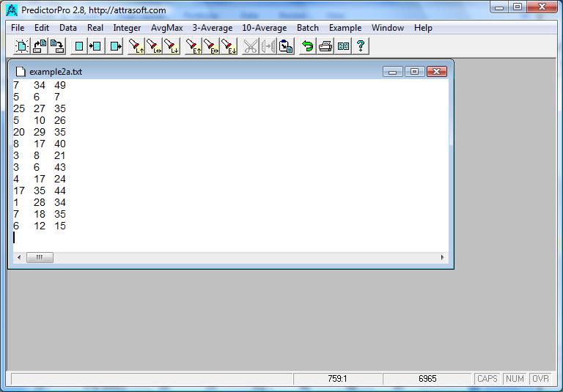Viewport: 563px width, 392px height.
Task: Click the Open file toolbar icon
Action: pyautogui.click(x=40, y=46)
